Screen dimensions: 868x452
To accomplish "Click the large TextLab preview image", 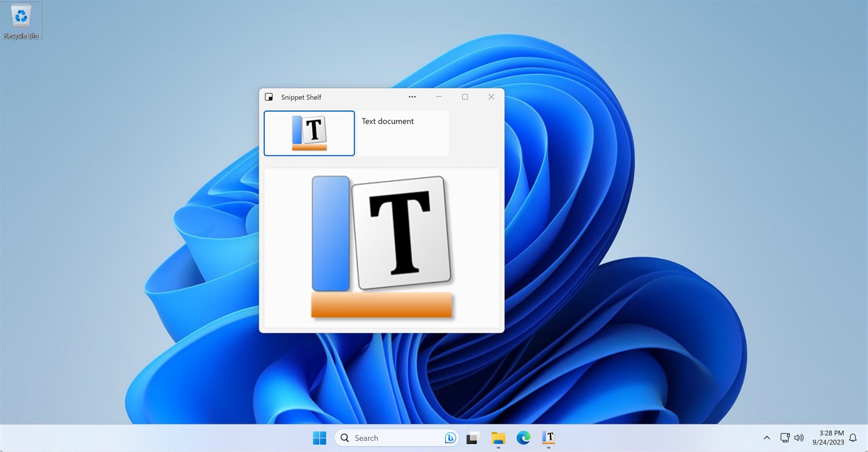I will pos(381,247).
